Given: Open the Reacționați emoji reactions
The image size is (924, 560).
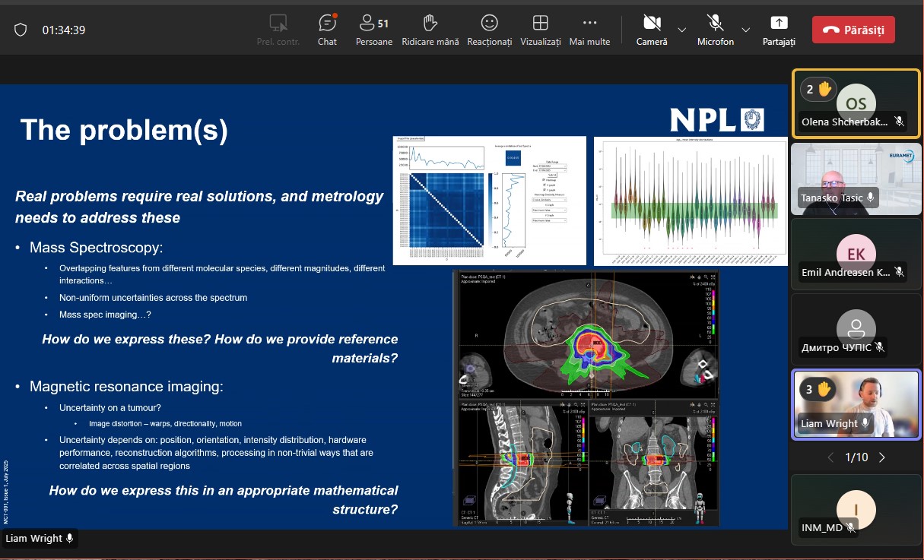Looking at the screenshot, I should coord(489,30).
